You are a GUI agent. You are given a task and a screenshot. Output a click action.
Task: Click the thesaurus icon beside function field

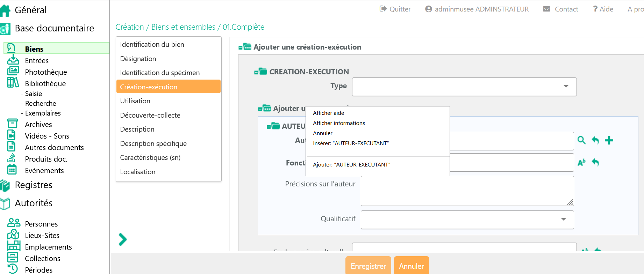pyautogui.click(x=581, y=162)
